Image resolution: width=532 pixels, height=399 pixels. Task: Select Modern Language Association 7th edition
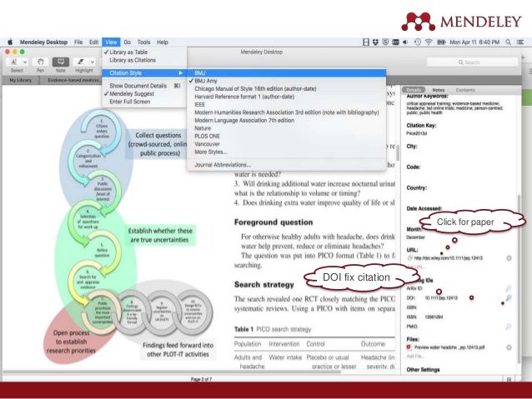(286, 120)
